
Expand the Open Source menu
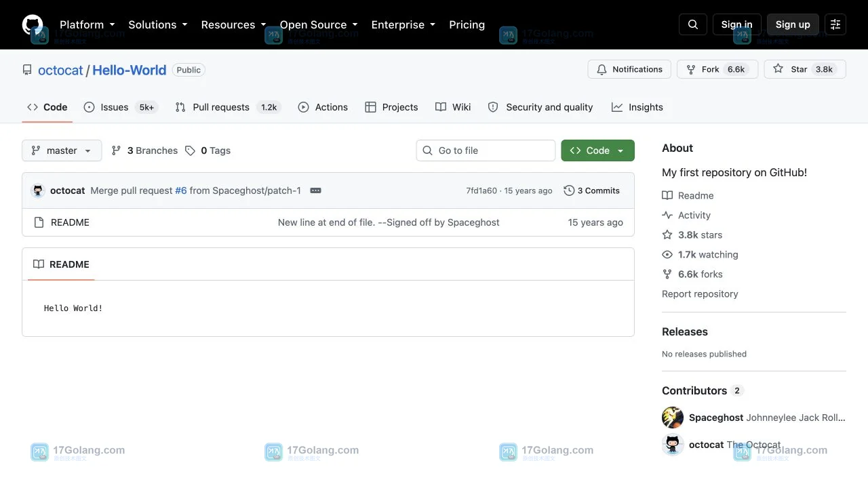pos(319,24)
